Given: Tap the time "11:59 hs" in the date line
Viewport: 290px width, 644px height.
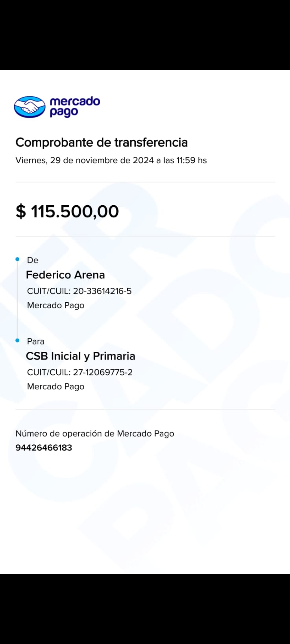Looking at the screenshot, I should tap(191, 160).
